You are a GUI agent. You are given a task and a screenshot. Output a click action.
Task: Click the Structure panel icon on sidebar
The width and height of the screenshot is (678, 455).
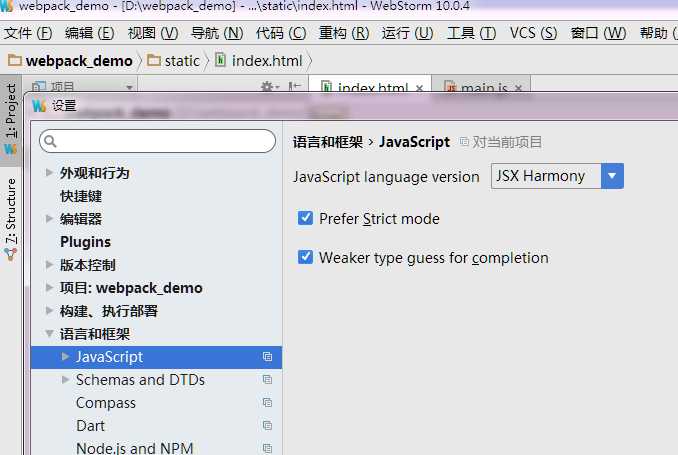(x=11, y=254)
